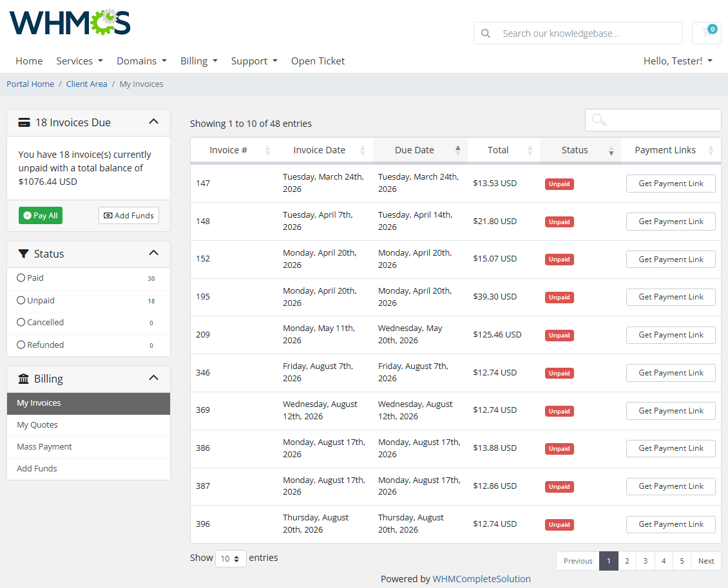Image resolution: width=728 pixels, height=588 pixels.
Task: Sort by Payment Links column arrows
Action: pos(711,150)
